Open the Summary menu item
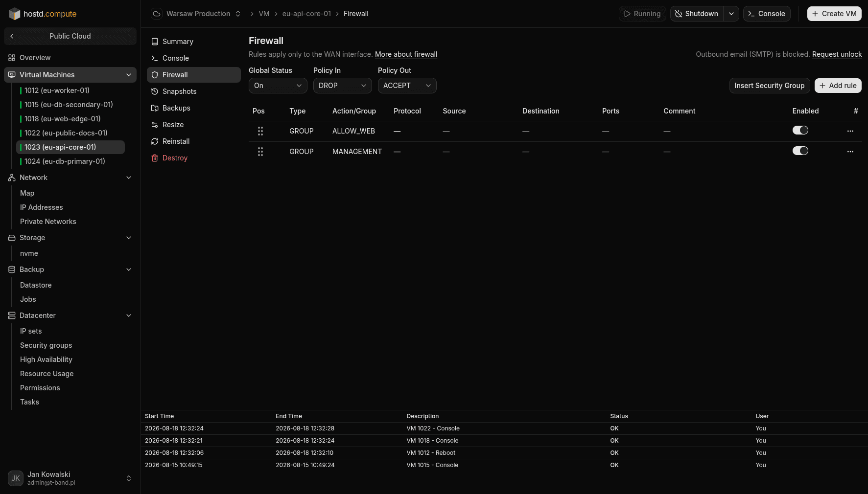The height and width of the screenshot is (494, 868). point(194,42)
